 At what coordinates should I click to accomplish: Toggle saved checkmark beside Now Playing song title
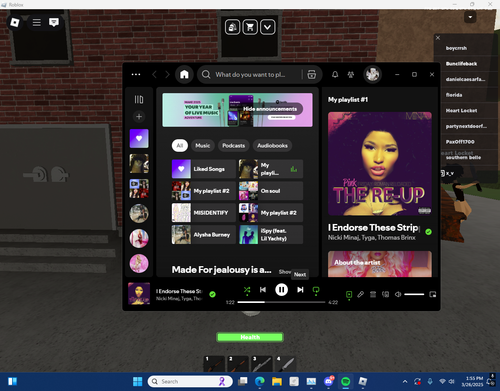pos(429,232)
